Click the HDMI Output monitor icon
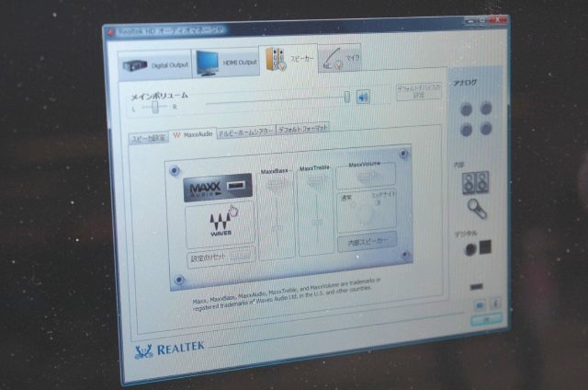 click(x=208, y=63)
